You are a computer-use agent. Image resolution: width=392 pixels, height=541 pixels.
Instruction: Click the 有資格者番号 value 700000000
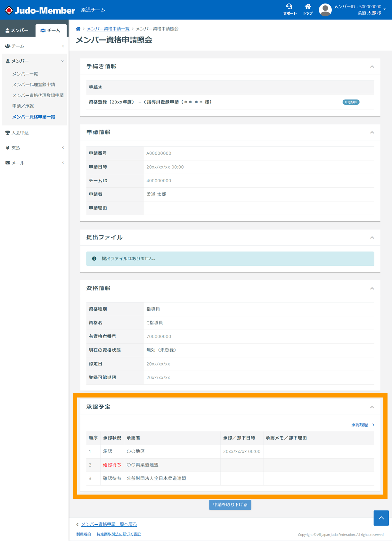point(159,337)
